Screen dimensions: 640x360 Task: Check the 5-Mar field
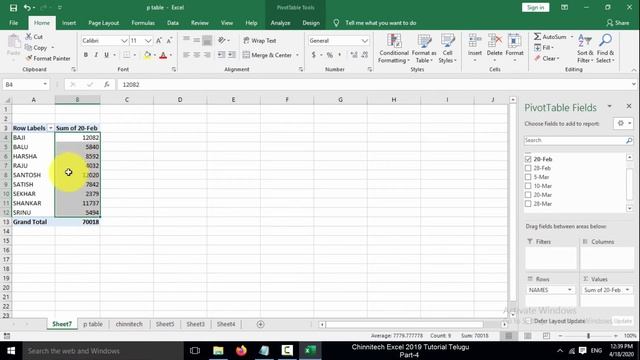pos(528,177)
